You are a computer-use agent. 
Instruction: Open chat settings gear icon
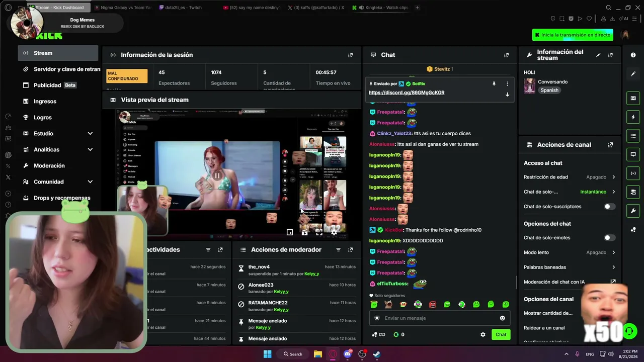coord(483,334)
